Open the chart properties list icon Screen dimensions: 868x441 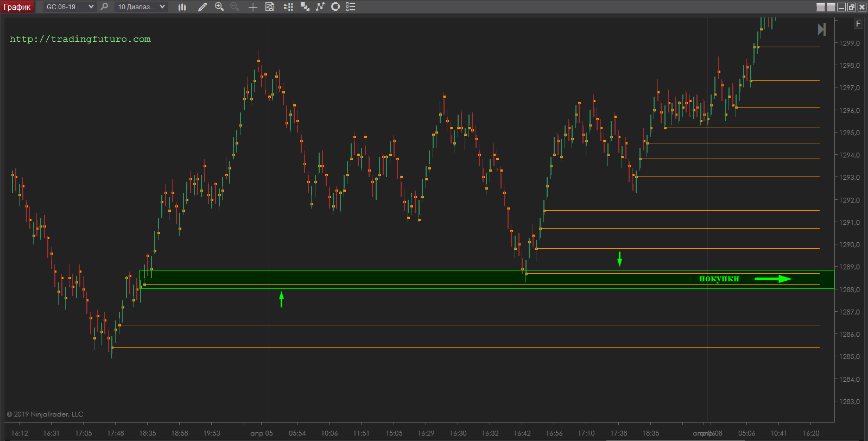pos(351,7)
